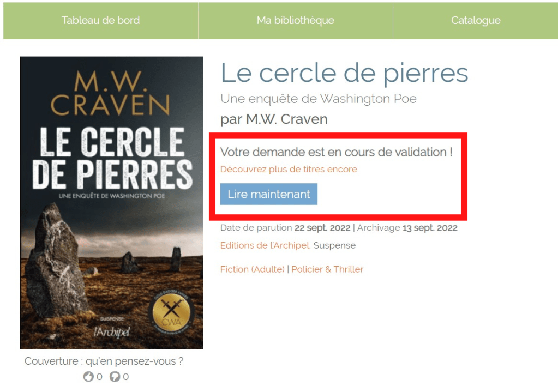Click the thumbs-down icon under the cover
This screenshot has width=558, height=392.
coord(115,376)
